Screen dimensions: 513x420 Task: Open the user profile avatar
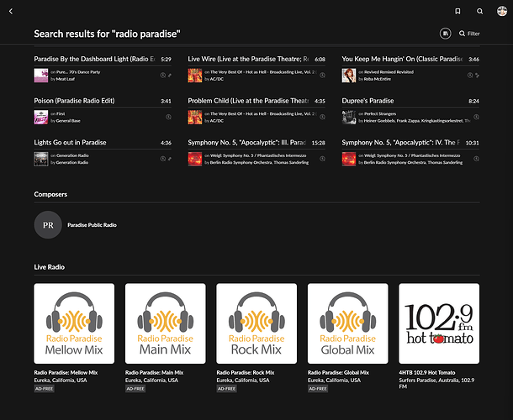click(502, 11)
